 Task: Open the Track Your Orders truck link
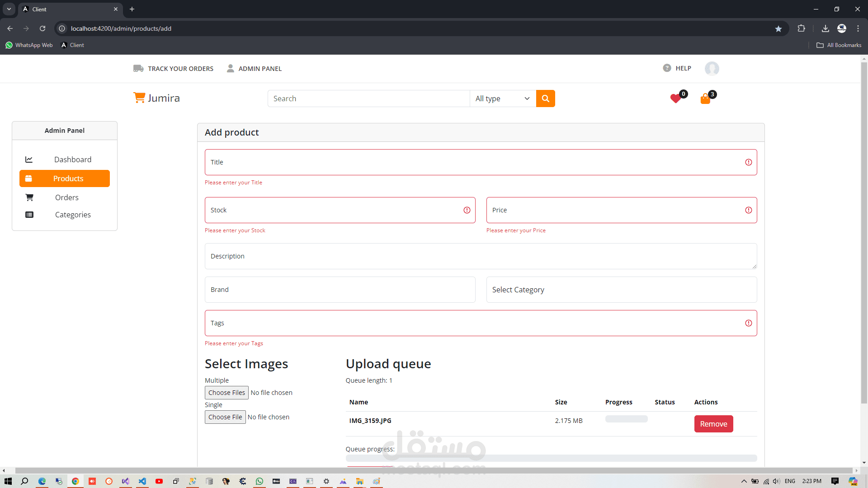click(x=174, y=69)
